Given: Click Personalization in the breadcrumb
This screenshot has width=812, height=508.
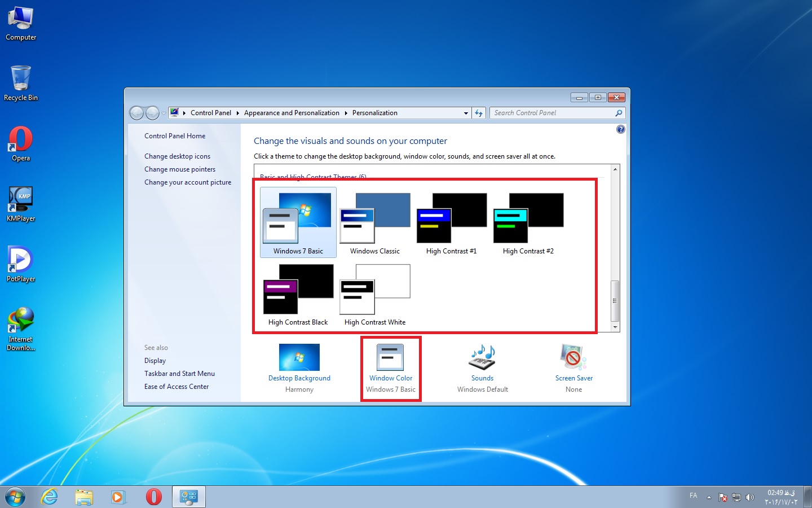Looking at the screenshot, I should tap(375, 113).
